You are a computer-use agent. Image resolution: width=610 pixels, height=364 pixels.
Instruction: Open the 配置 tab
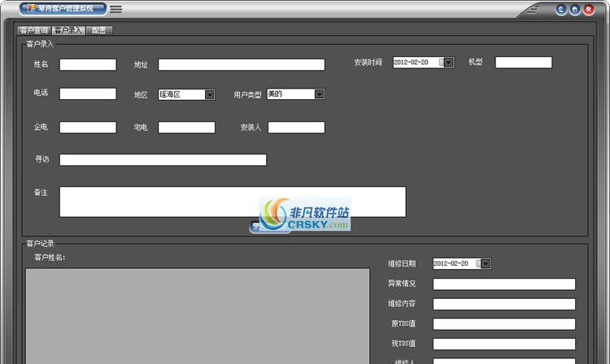98,30
